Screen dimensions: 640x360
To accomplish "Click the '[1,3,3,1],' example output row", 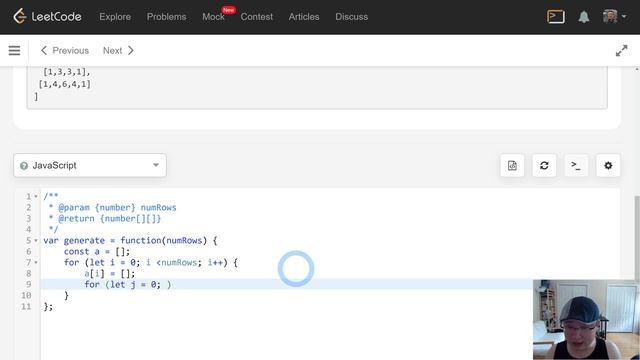I will 67,72.
